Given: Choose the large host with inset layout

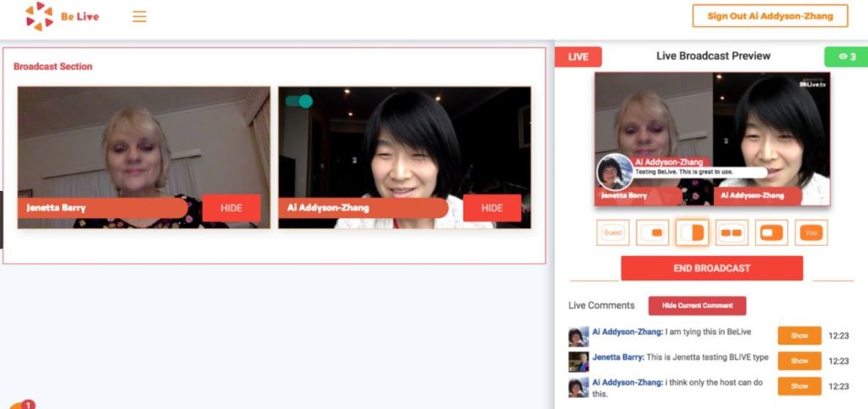Looking at the screenshot, I should 771,233.
